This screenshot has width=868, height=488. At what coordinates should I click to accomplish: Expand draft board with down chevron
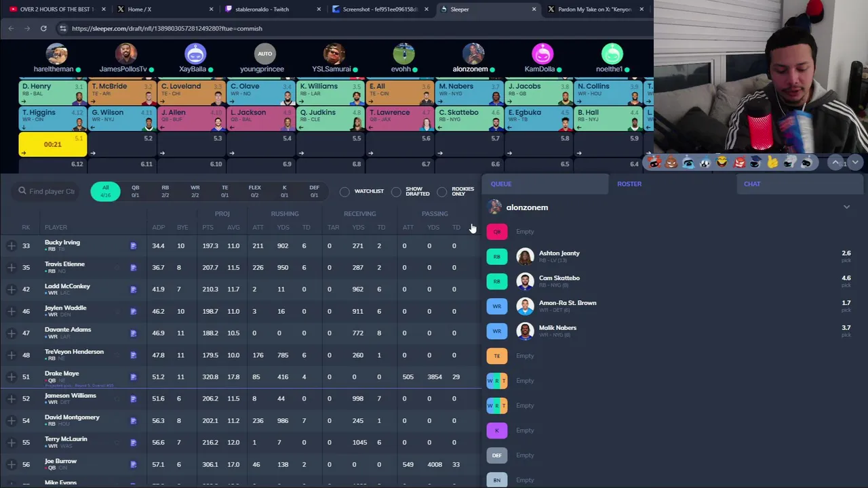coord(854,163)
